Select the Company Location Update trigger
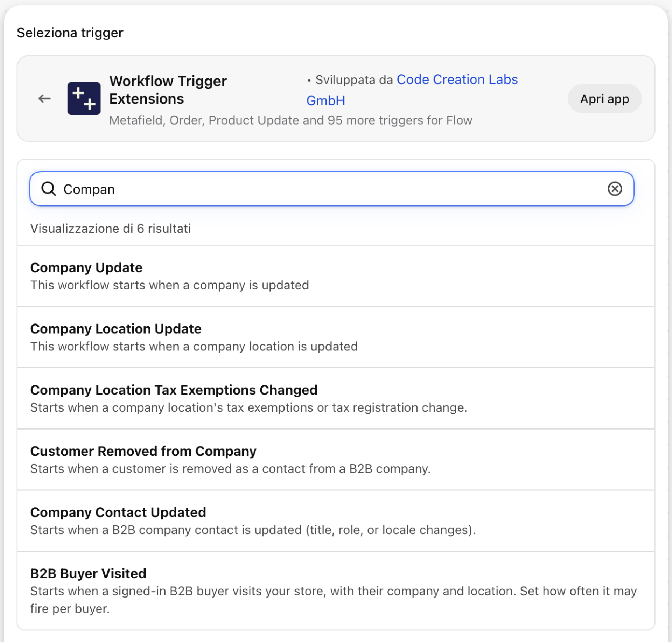 coord(336,337)
